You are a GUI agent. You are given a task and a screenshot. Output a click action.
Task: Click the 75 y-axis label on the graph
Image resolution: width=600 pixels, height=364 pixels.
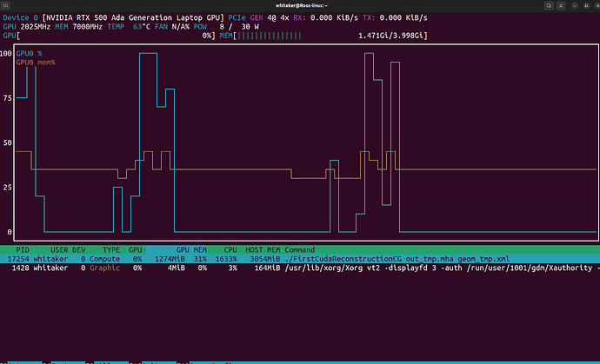tap(7, 98)
